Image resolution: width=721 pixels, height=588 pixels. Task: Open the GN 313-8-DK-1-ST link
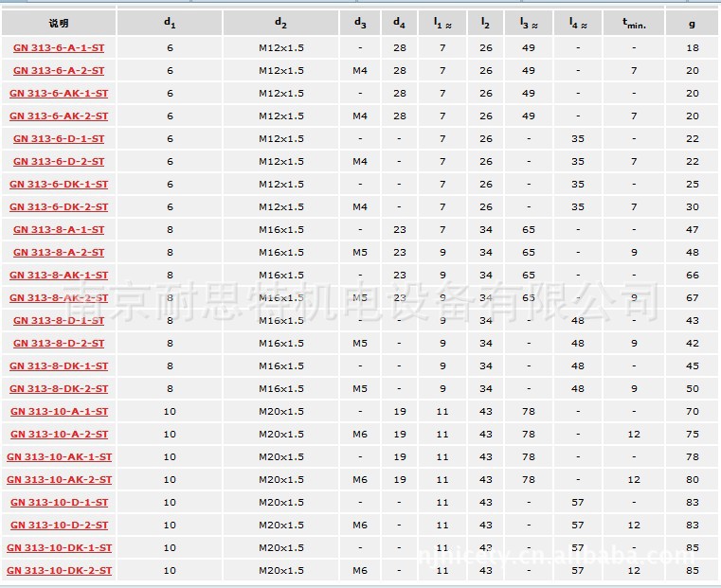coord(59,366)
